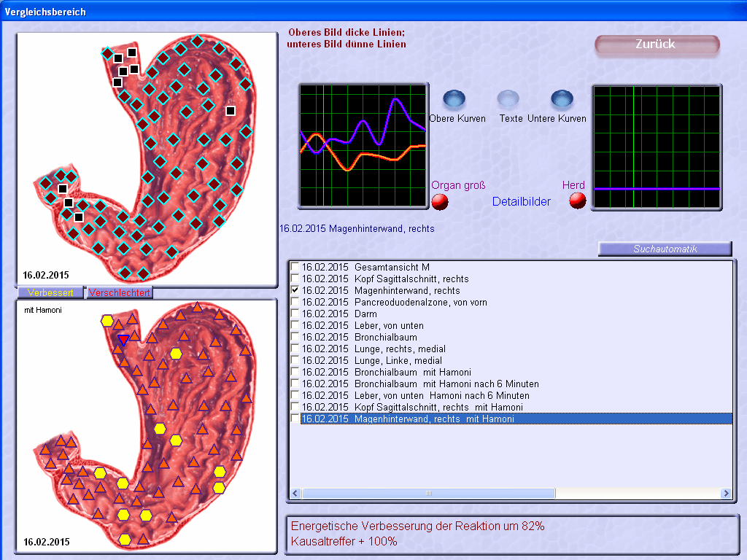Click the 16.02.2015 date in upper stomach image
The height and width of the screenshot is (560, 747).
tap(46, 275)
